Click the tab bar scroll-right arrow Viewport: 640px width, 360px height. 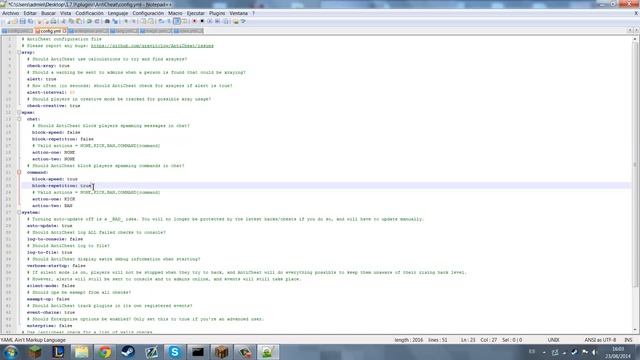(636, 30)
